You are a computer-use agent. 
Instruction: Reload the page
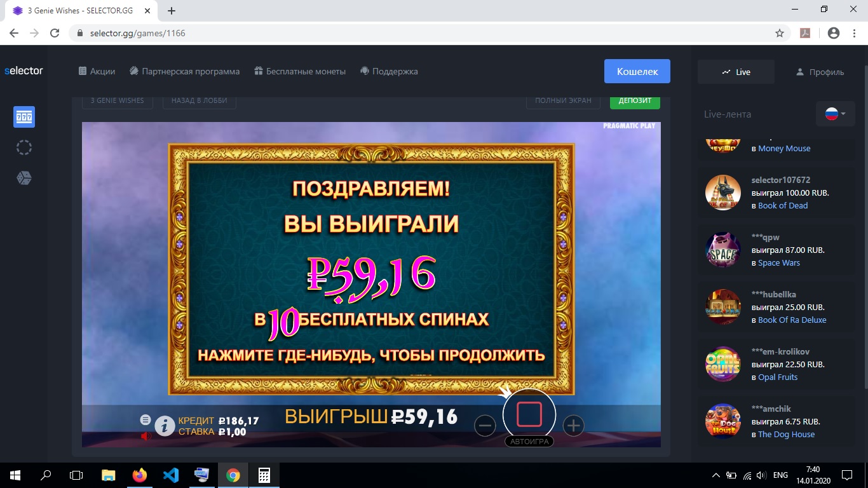coord(55,33)
